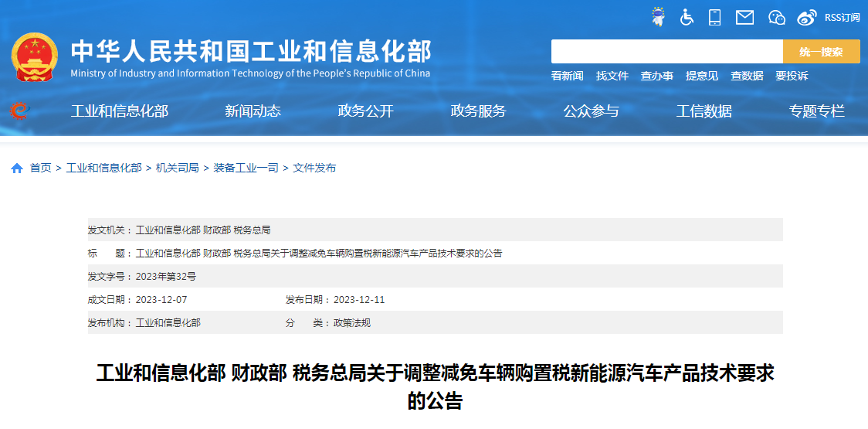Go to breadcrumb 装备工业一司

(246, 168)
